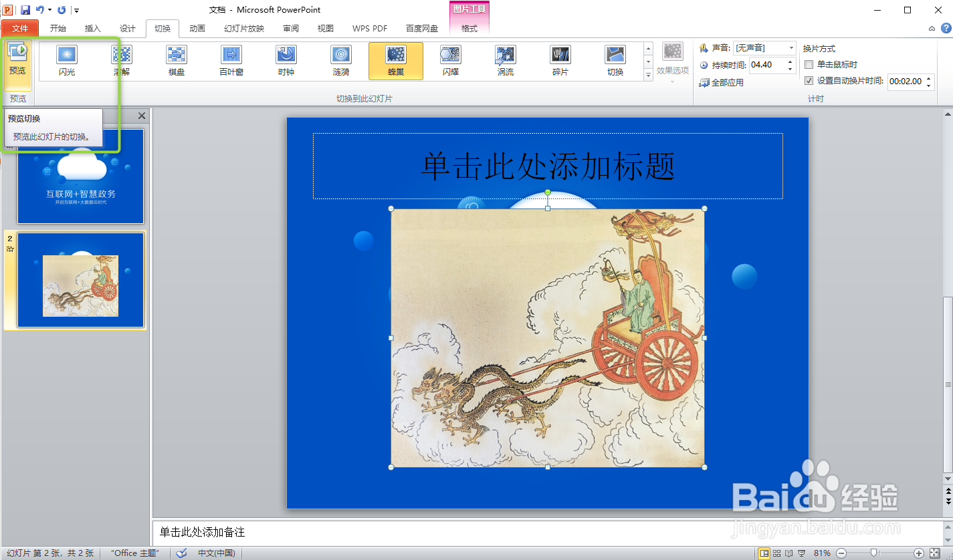Click 全部应用 Apply to All button
This screenshot has height=560, width=953.
pyautogui.click(x=722, y=82)
